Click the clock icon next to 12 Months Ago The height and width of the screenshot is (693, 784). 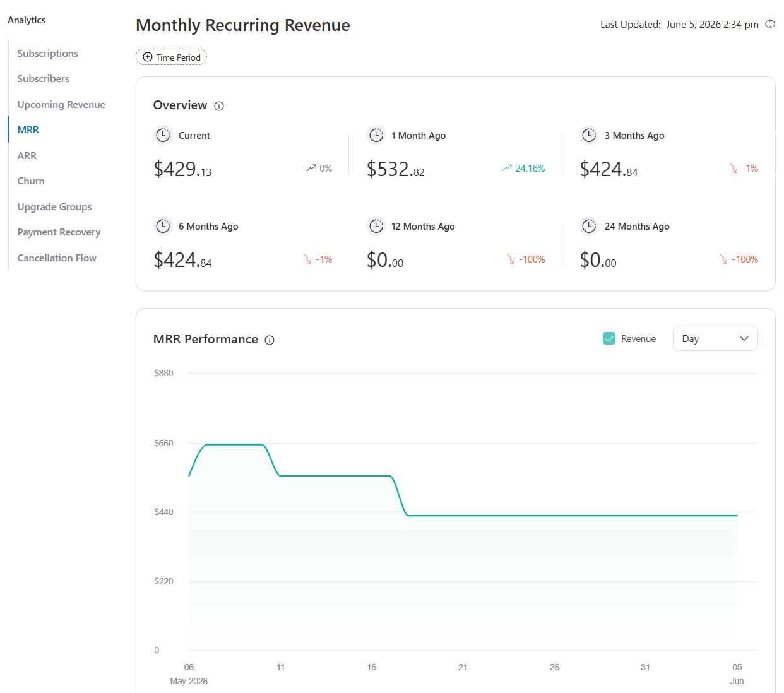[x=376, y=226]
